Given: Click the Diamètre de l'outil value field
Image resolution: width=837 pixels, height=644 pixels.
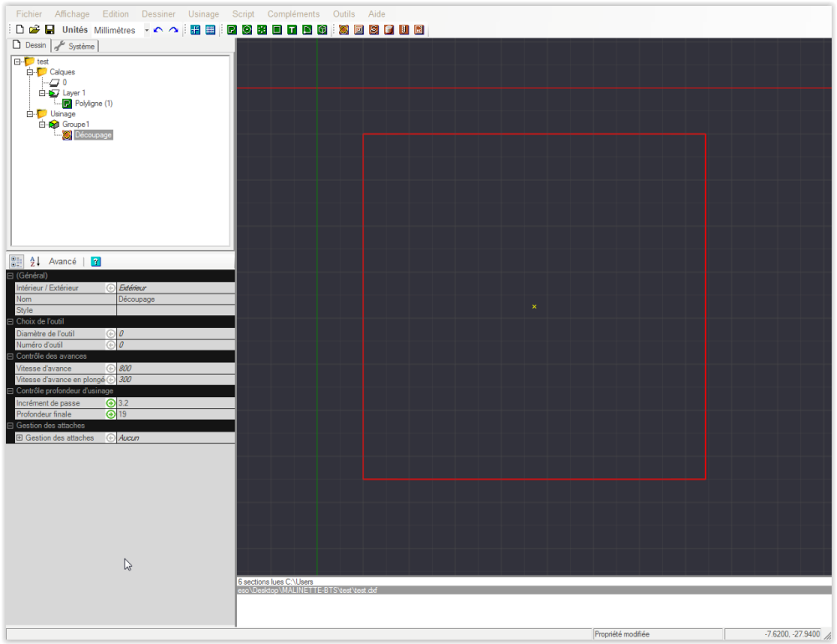Looking at the screenshot, I should [x=176, y=334].
